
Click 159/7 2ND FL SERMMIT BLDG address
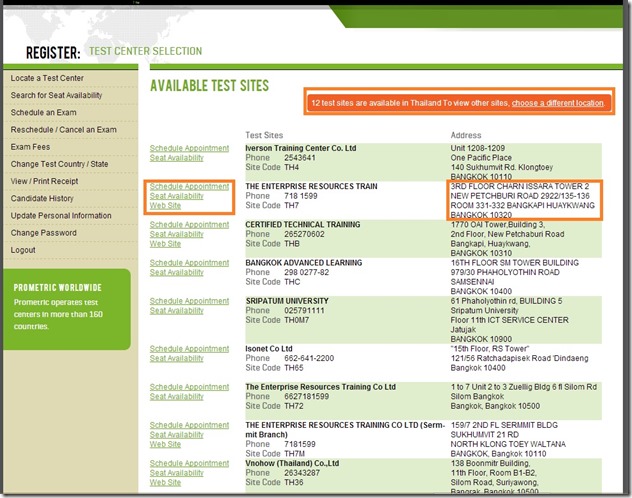click(504, 425)
